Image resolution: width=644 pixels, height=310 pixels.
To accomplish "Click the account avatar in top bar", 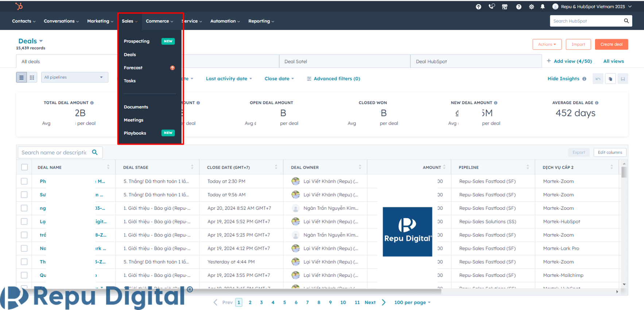I will 555,7.
